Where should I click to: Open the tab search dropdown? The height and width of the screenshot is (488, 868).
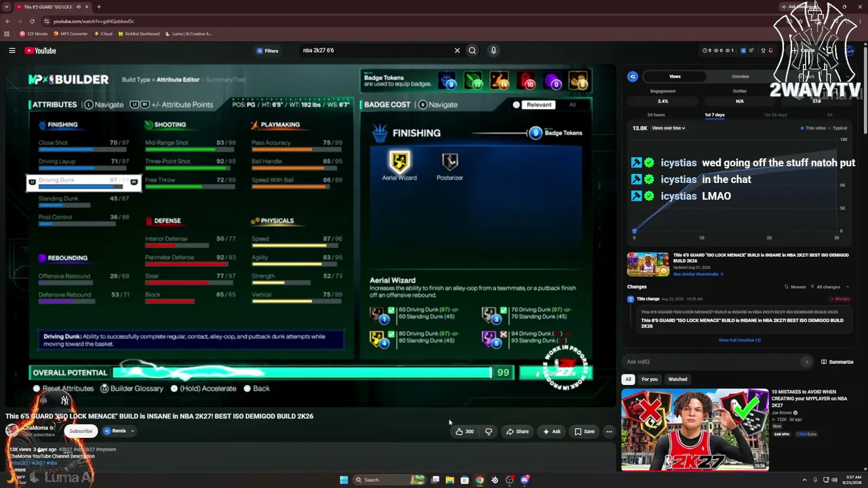point(6,7)
